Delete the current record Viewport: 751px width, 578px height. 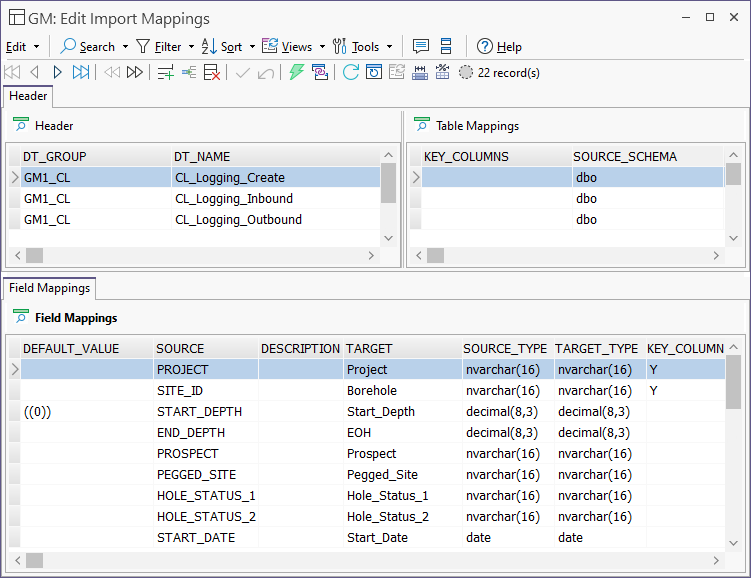point(212,73)
